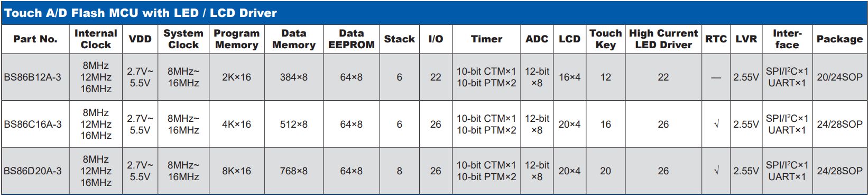Select the Touch Key column header
This screenshot has height=195, width=868.
(605, 39)
